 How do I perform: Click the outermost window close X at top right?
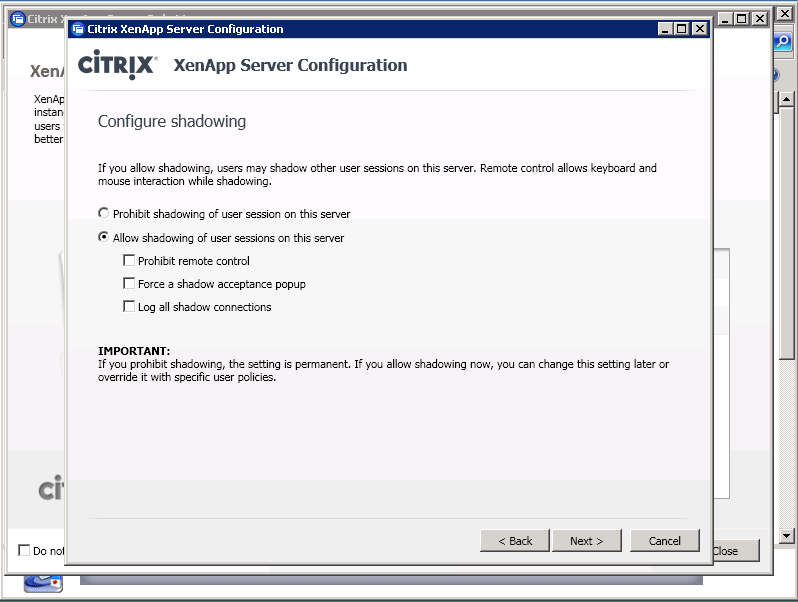tap(785, 14)
